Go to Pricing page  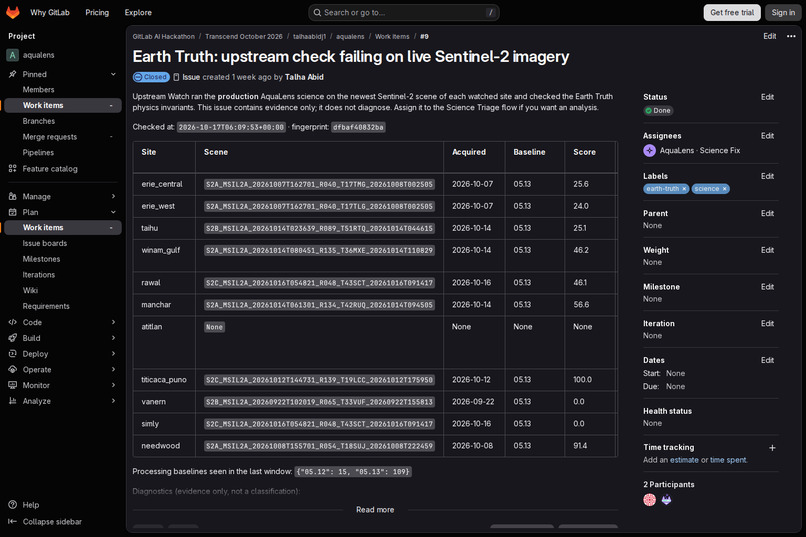[97, 12]
